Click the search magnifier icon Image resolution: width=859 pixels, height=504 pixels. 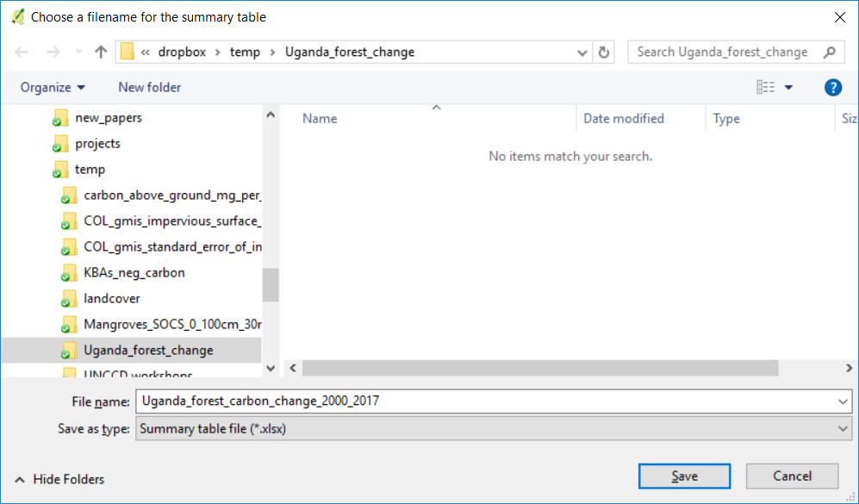829,52
